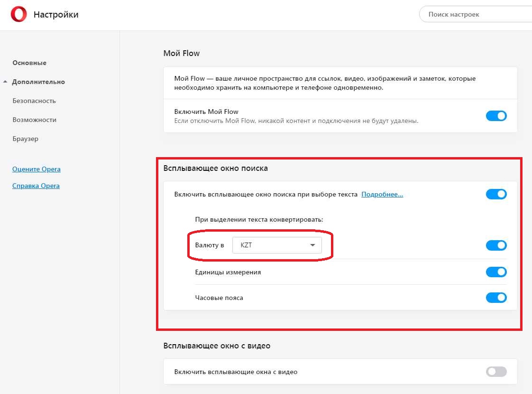Switch off Часовые пояса conversion
This screenshot has width=532, height=394.
coord(496,298)
